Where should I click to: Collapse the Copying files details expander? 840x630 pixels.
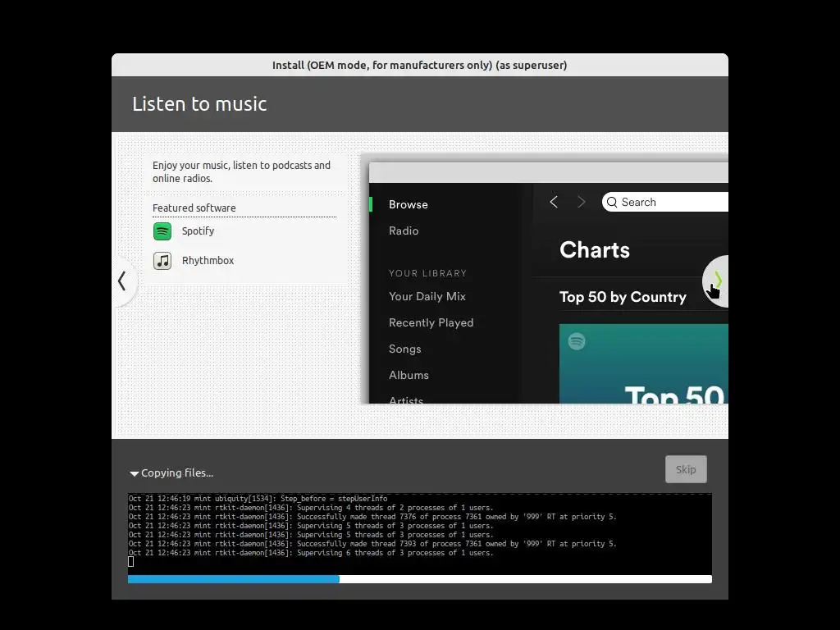[x=135, y=473]
